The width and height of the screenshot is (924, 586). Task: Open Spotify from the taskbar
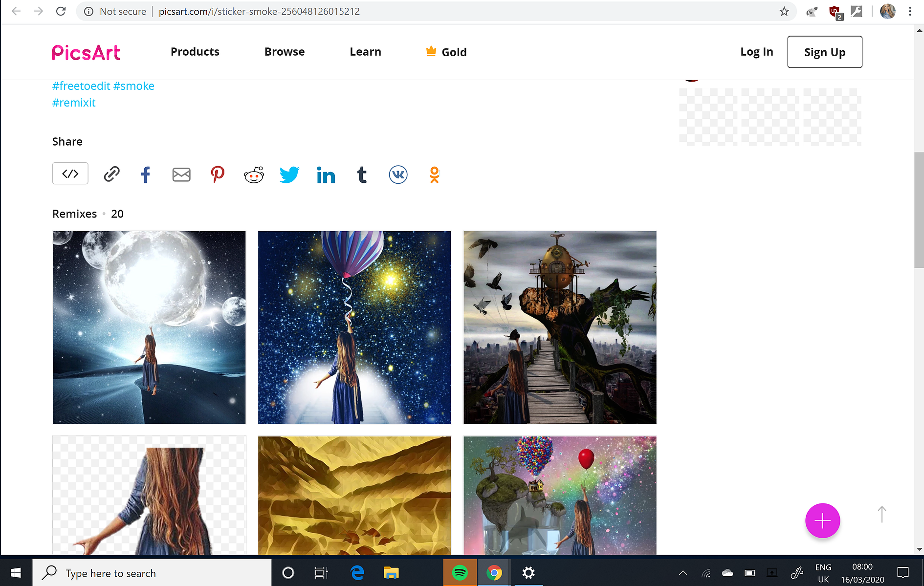pos(460,572)
